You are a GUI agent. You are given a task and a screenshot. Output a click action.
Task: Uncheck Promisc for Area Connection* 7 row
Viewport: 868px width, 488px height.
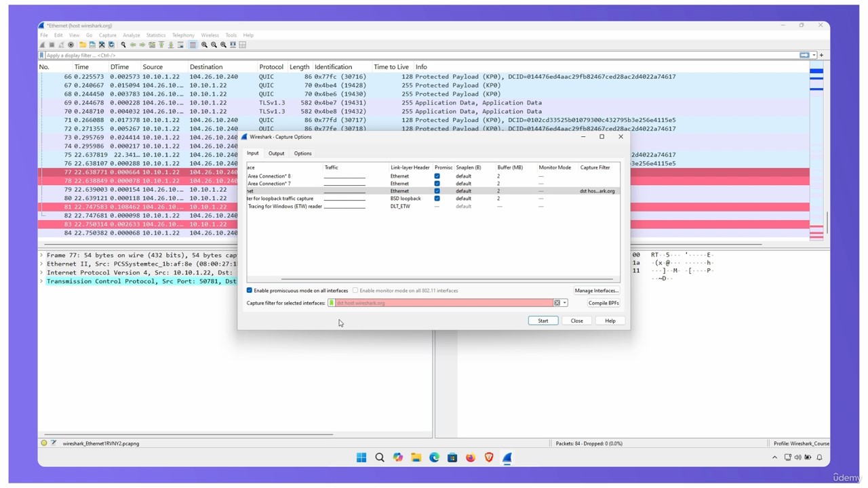[437, 184]
